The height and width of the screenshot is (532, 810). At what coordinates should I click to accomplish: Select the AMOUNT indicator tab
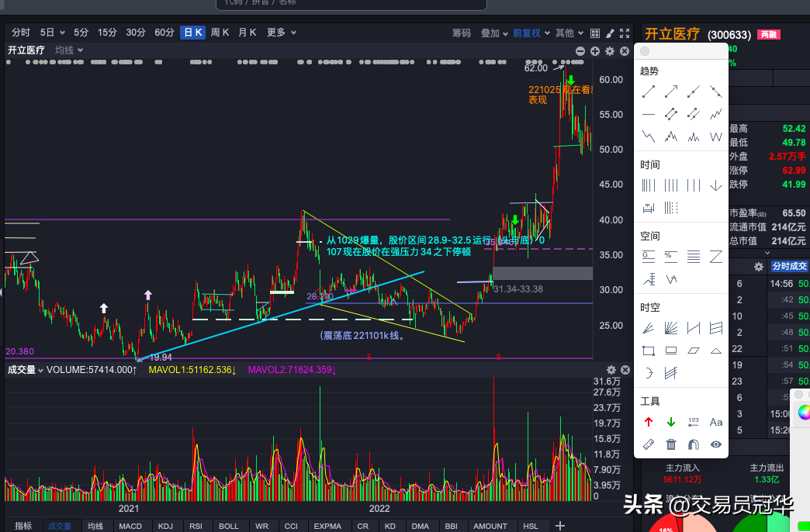pos(490,526)
